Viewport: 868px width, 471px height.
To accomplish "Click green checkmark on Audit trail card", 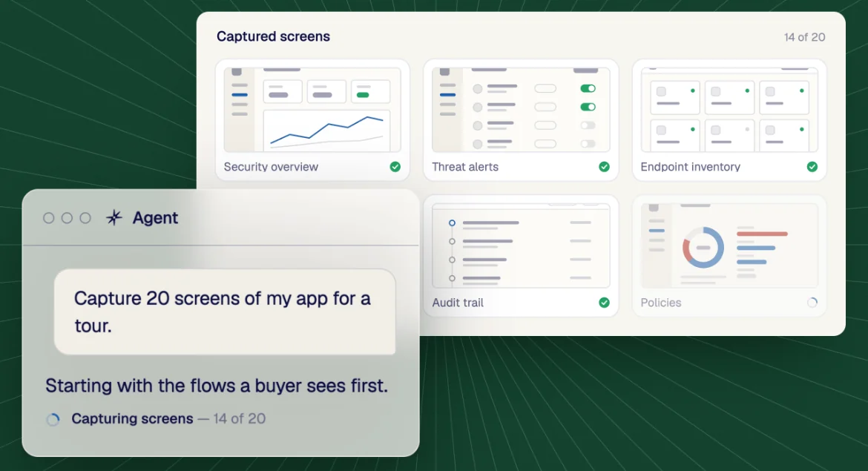I will pos(604,302).
